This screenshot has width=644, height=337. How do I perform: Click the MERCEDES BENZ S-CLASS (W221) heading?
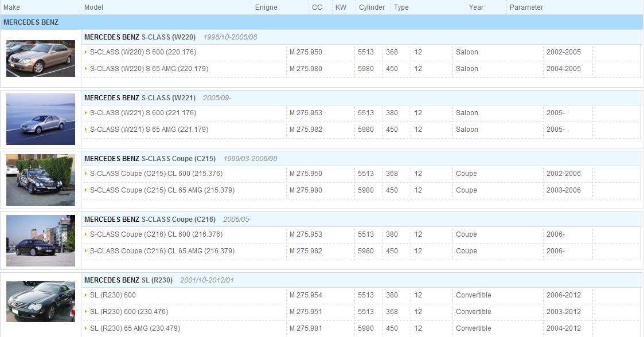pyautogui.click(x=140, y=97)
